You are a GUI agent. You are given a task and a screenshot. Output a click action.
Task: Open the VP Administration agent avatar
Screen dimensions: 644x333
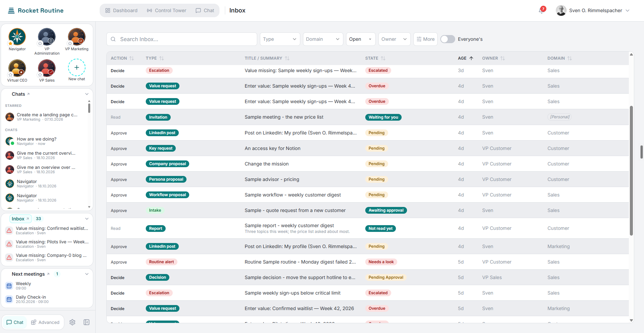coord(47,37)
